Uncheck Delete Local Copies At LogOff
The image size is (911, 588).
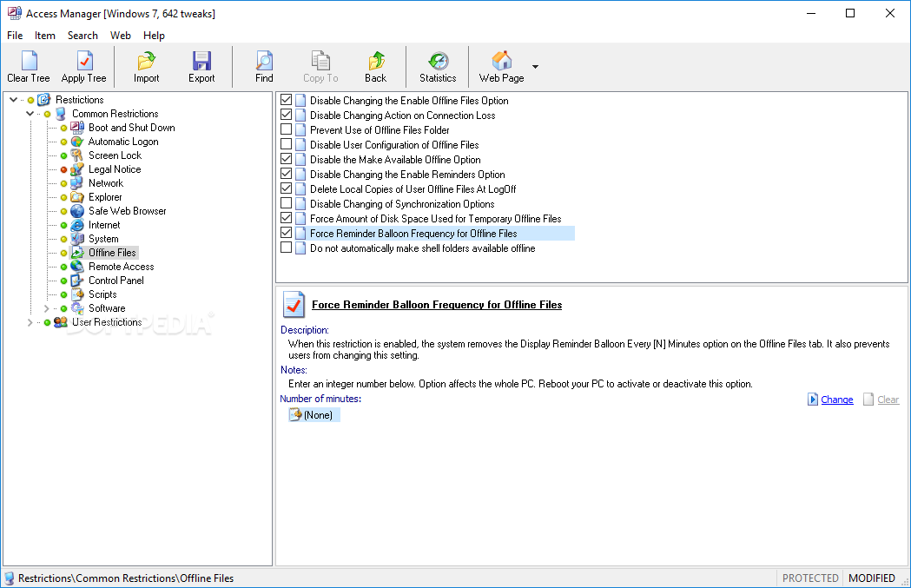(286, 188)
